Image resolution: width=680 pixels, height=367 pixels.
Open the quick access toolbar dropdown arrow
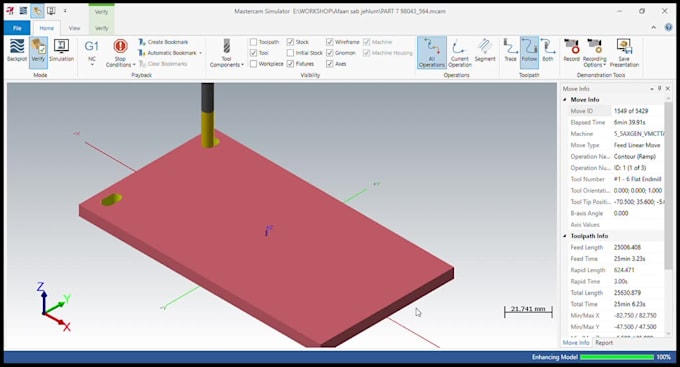pos(65,11)
